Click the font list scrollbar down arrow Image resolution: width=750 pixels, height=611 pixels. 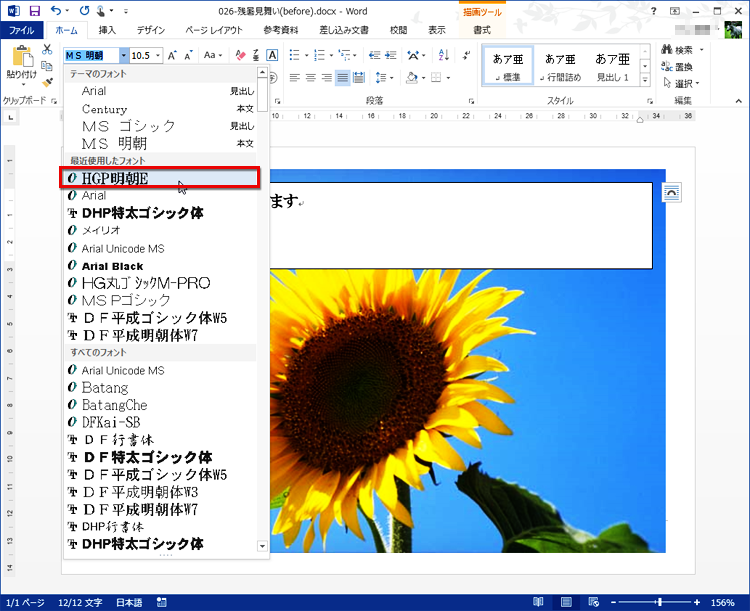coord(262,546)
